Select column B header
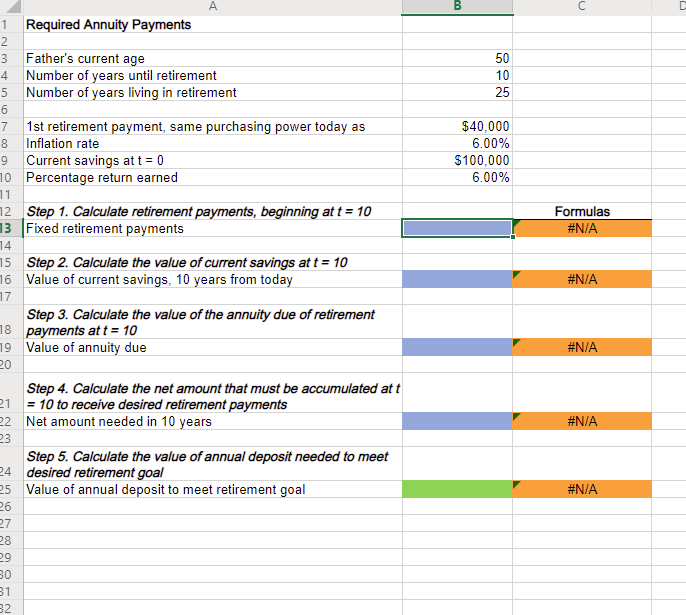The image size is (686, 615). (x=457, y=6)
